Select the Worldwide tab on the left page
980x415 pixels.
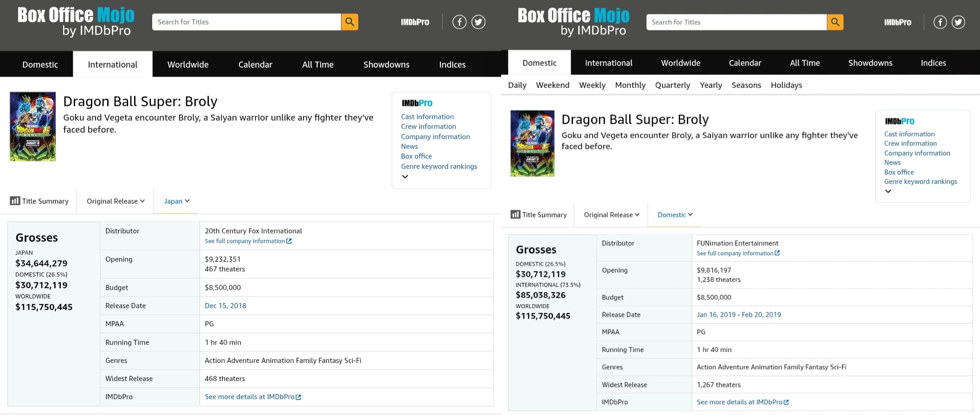coord(188,64)
